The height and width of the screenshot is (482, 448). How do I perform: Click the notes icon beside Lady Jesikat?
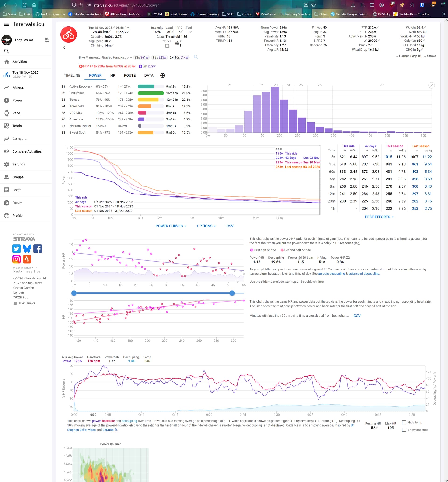click(47, 40)
